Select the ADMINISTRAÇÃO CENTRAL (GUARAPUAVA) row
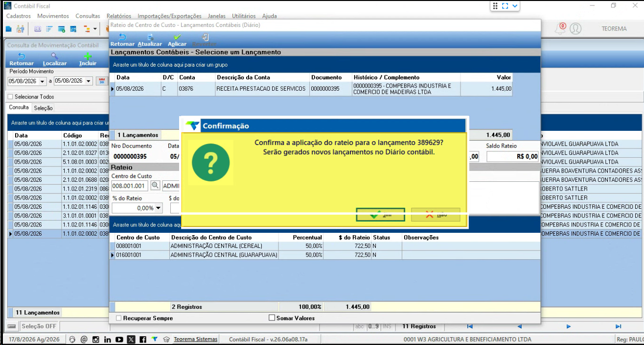This screenshot has width=644, height=345. coord(325,255)
